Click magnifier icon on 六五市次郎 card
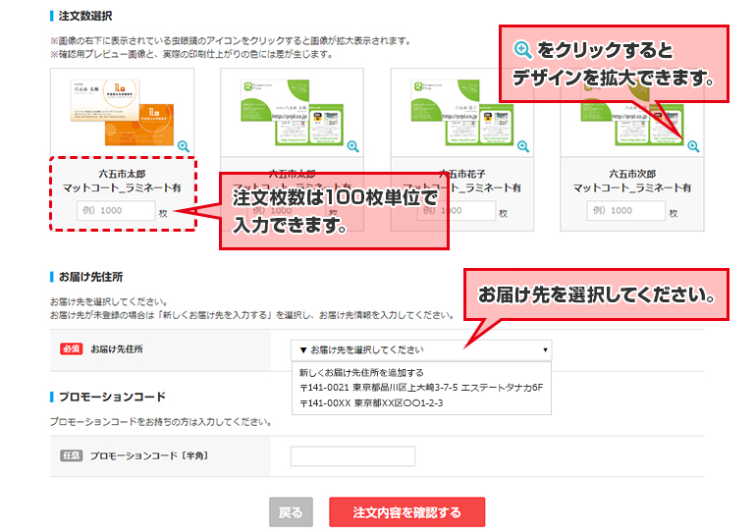 click(x=693, y=146)
